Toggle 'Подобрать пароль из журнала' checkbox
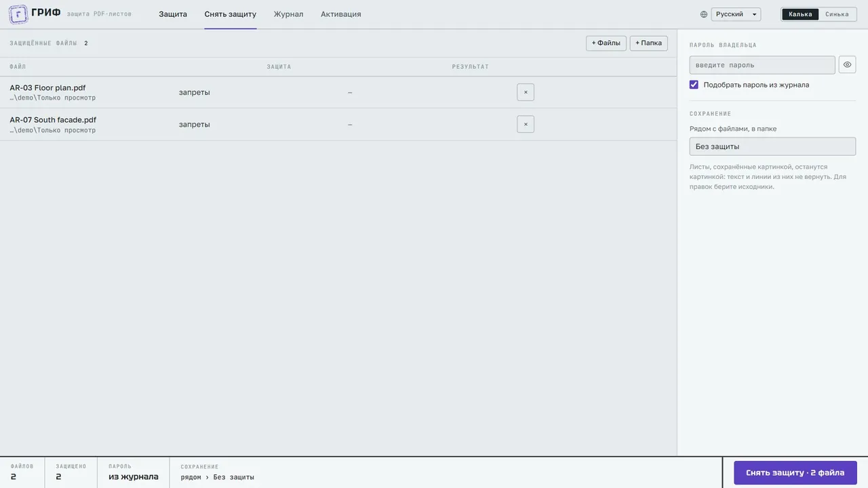868x488 pixels. (x=694, y=85)
